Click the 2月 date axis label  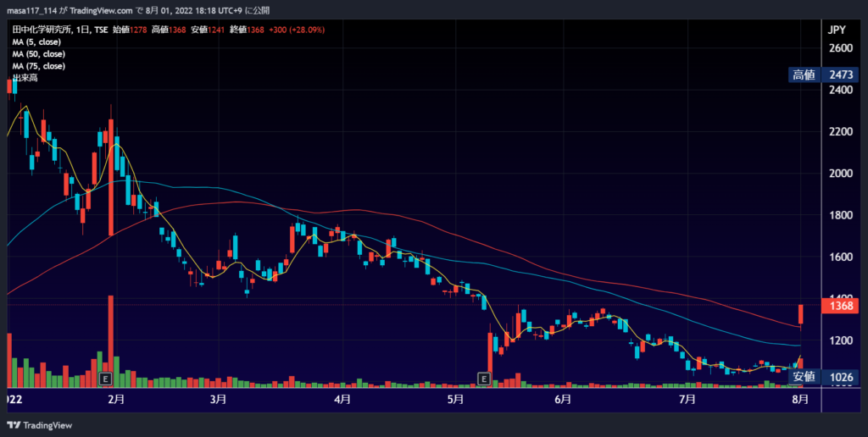click(116, 399)
